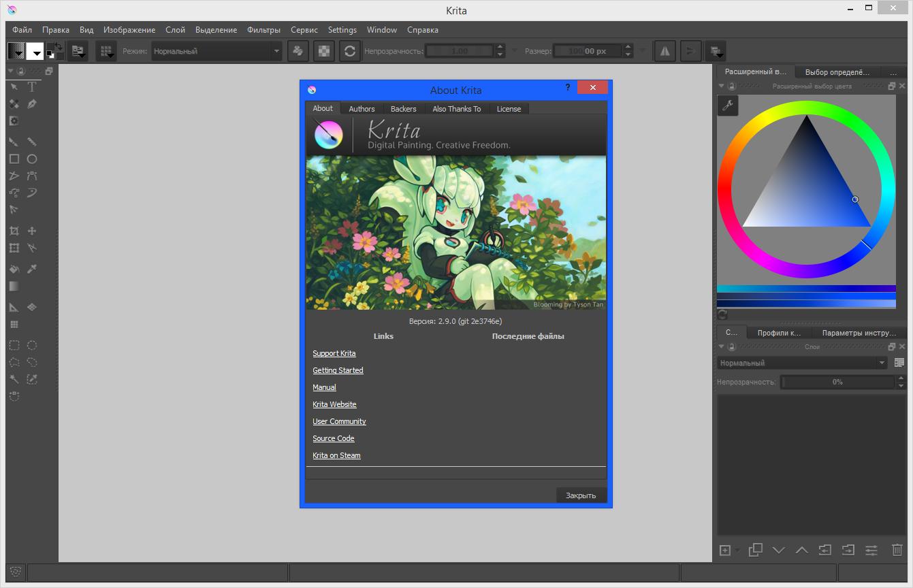The width and height of the screenshot is (913, 588).
Task: Toggle lock on the toolbox docker
Action: pyautogui.click(x=21, y=71)
